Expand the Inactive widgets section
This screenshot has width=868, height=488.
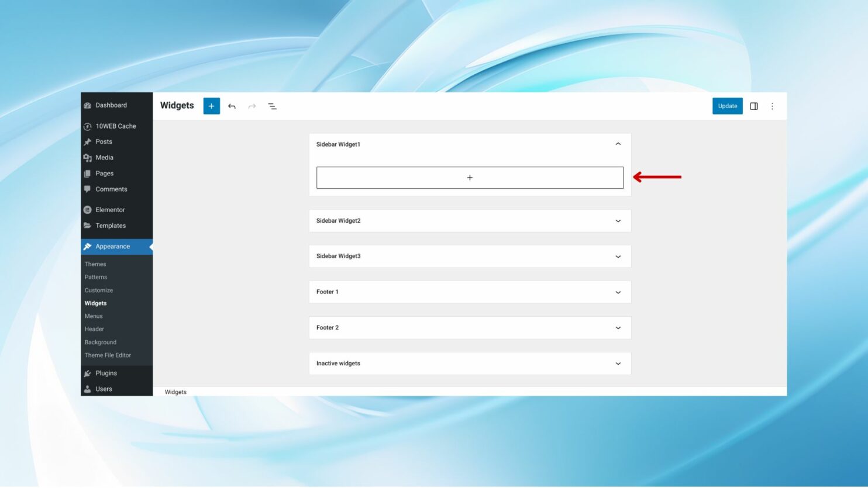tap(618, 363)
